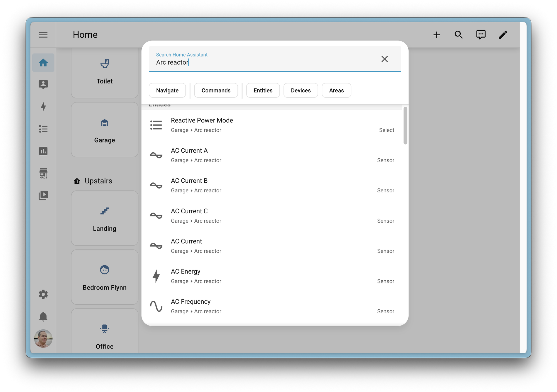Select the Navigate filter chip
This screenshot has width=557, height=392.
pyautogui.click(x=167, y=90)
